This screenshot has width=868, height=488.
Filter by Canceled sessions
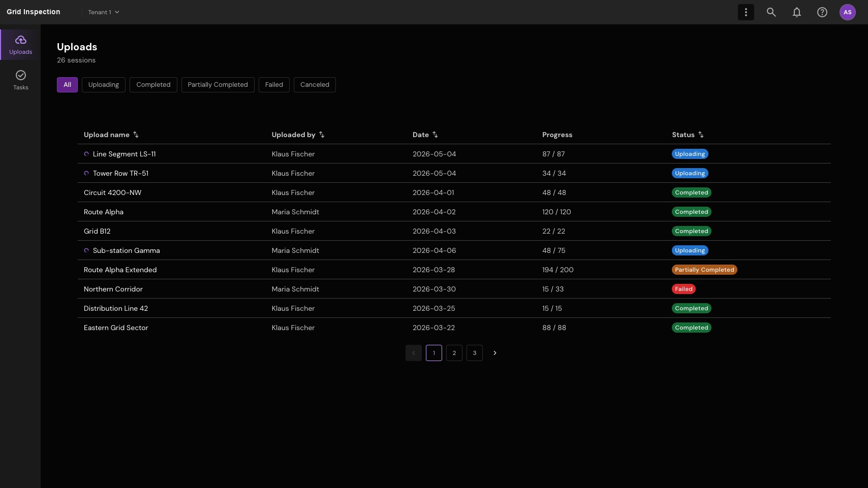(315, 85)
